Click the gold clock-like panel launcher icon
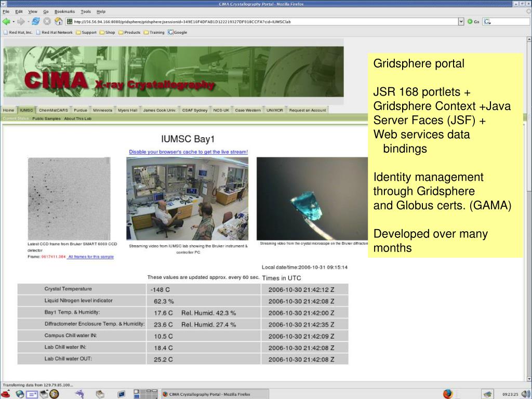Image resolution: width=532 pixels, height=399 pixels. (x=54, y=394)
